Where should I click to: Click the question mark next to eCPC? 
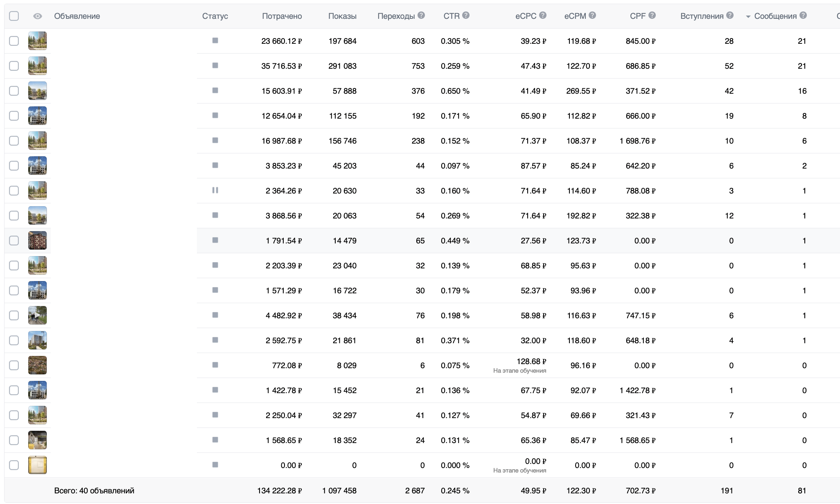pos(543,16)
